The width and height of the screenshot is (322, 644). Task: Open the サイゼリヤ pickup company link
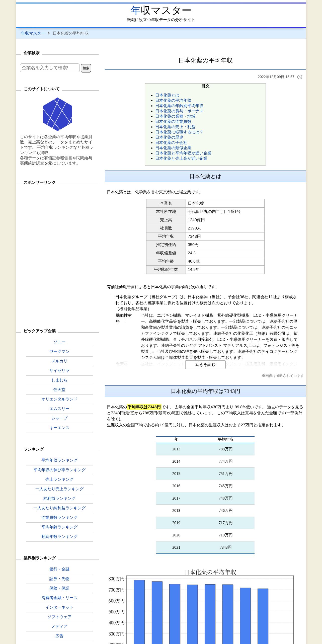point(59,371)
